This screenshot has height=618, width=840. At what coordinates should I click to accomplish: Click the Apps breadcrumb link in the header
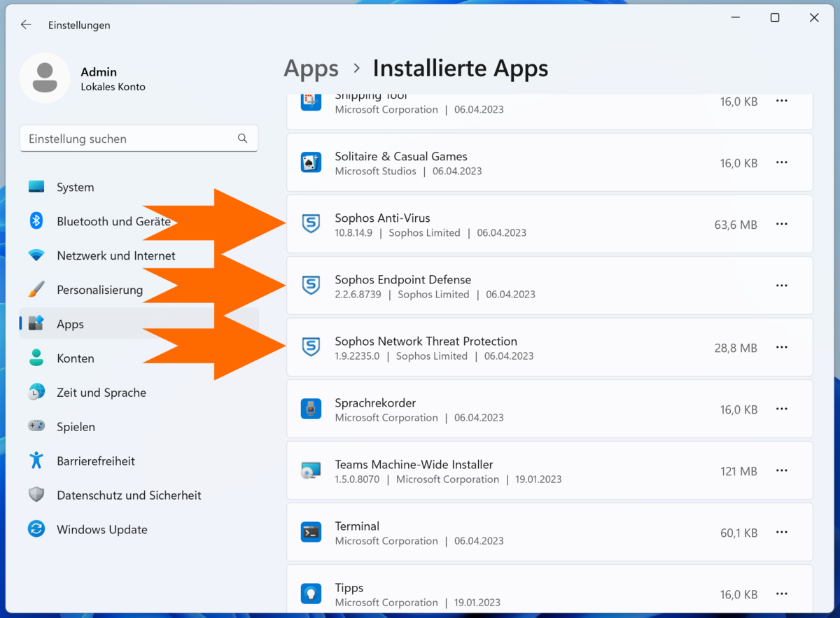click(311, 69)
